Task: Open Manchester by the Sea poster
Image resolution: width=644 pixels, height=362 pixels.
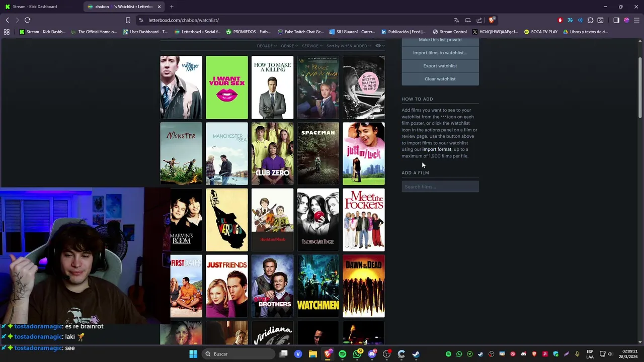Action: point(227,154)
